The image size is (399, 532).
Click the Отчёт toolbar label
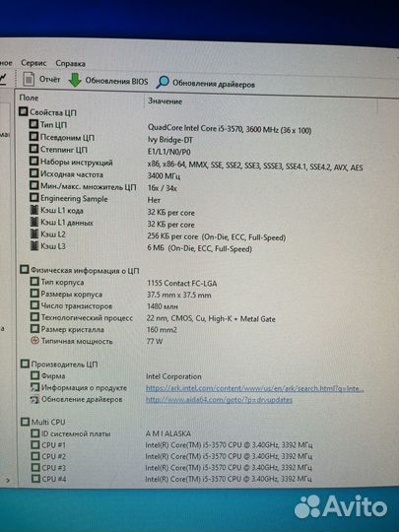click(x=49, y=80)
